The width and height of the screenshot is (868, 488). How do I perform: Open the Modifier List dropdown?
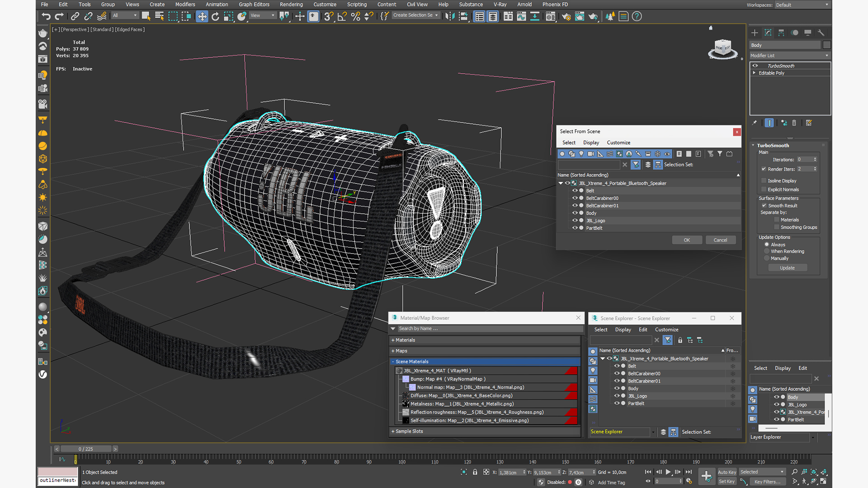pyautogui.click(x=790, y=56)
